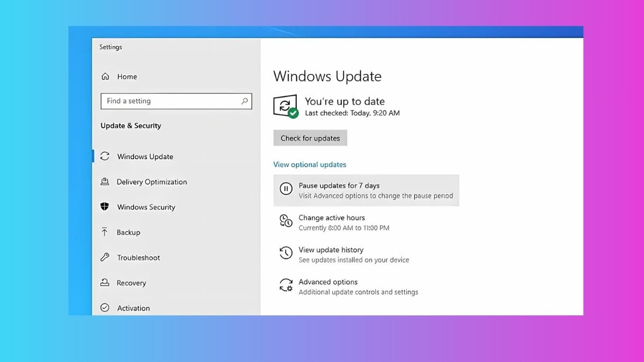
Task: Click the Troubleshoot wrench icon
Action: (x=105, y=257)
